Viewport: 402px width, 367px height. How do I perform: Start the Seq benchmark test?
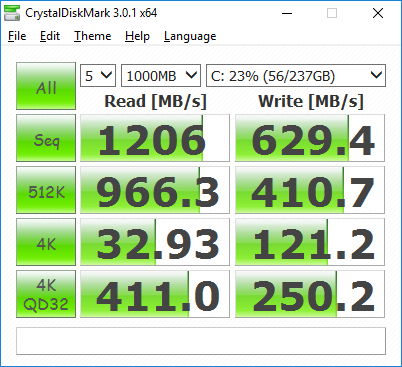(x=46, y=138)
